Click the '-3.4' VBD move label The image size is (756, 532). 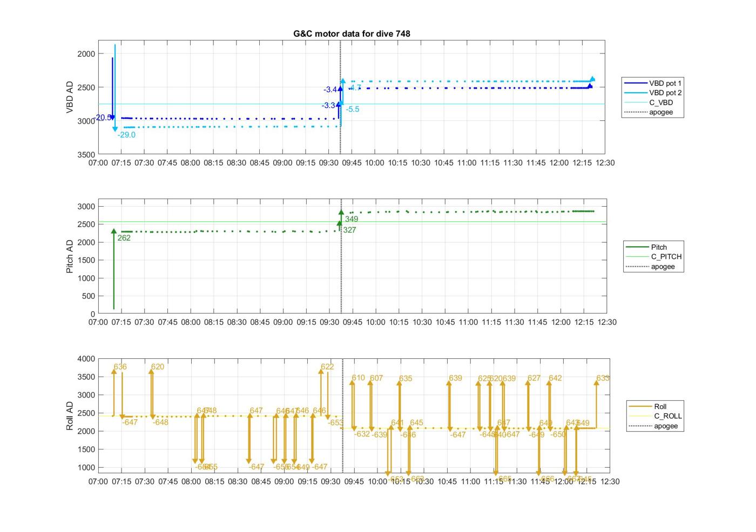click(330, 90)
